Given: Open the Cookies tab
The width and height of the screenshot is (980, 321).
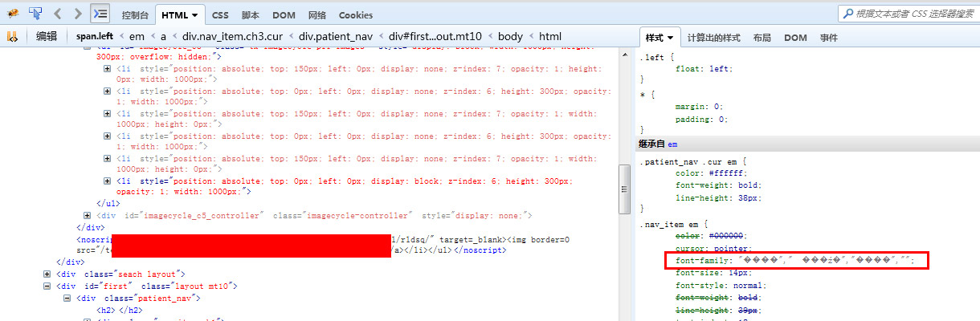Looking at the screenshot, I should pos(356,15).
